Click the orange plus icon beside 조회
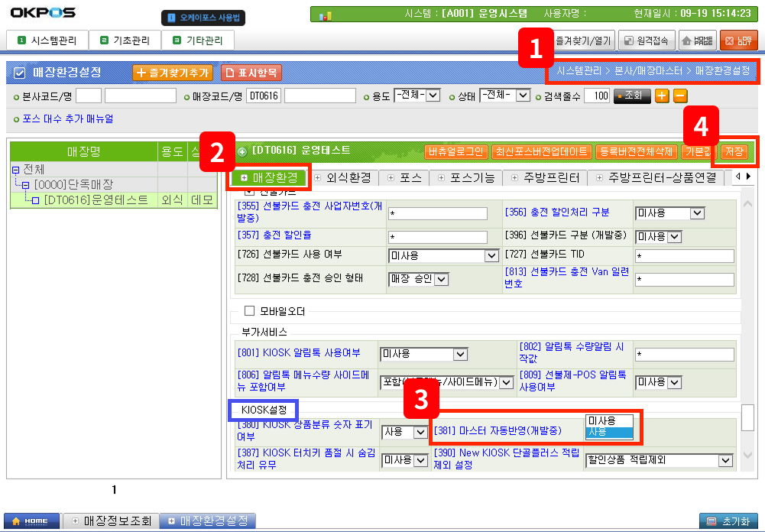This screenshot has width=765, height=532. pos(662,96)
